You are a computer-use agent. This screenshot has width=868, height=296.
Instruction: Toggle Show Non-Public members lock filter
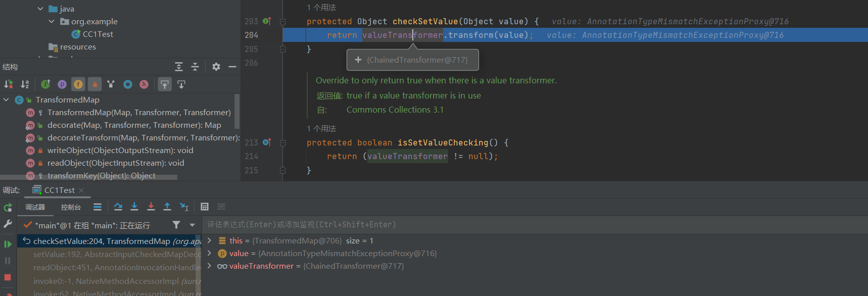(94, 84)
